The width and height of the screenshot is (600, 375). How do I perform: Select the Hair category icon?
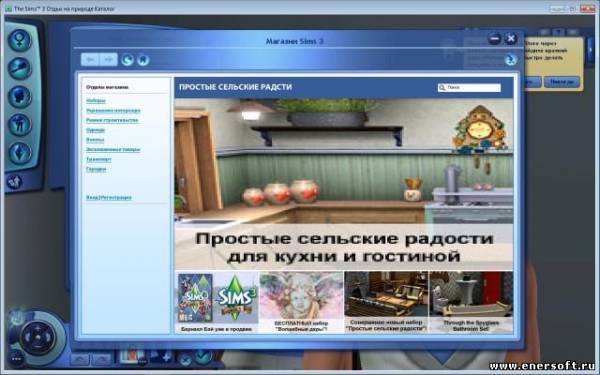click(x=20, y=68)
